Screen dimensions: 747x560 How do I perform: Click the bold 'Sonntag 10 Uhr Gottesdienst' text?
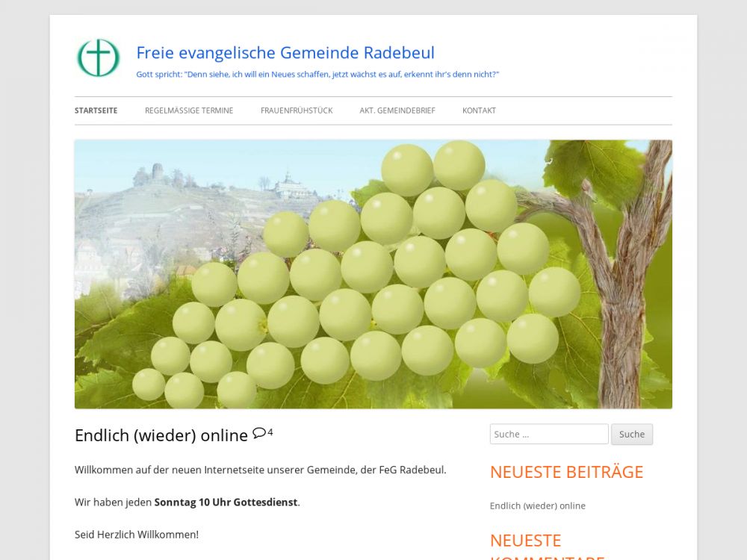pos(226,503)
